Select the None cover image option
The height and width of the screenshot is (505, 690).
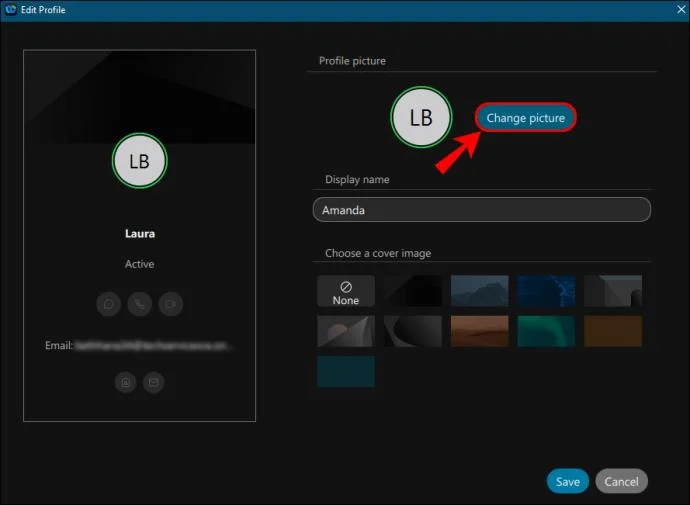pos(346,291)
